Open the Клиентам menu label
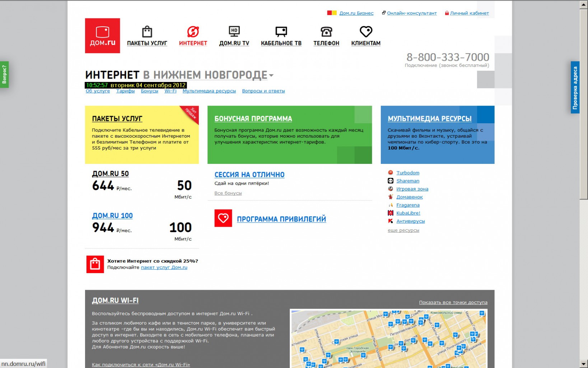Viewport: 588px width, 368px height. point(366,43)
